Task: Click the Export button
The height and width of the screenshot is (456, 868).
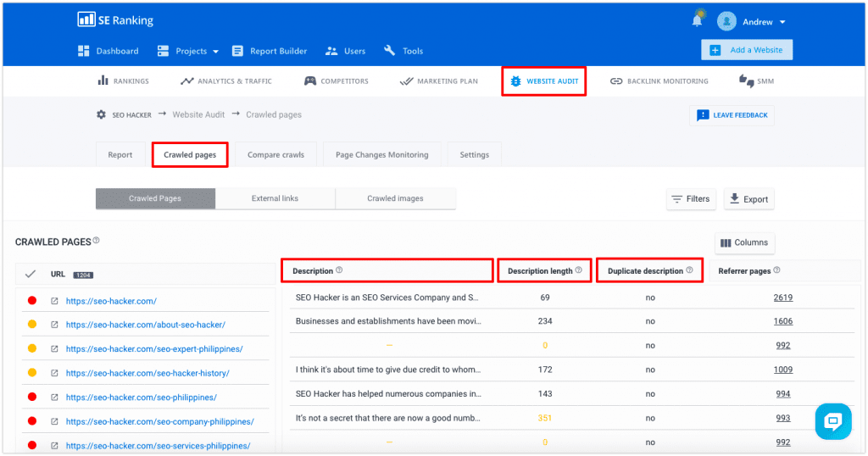Action: (x=749, y=198)
